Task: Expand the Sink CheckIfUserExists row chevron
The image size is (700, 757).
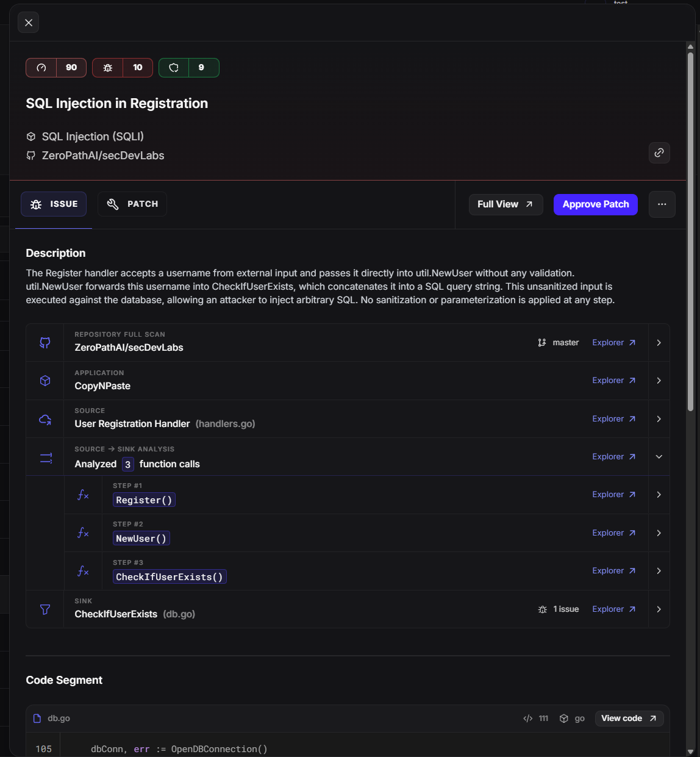Action: click(659, 609)
